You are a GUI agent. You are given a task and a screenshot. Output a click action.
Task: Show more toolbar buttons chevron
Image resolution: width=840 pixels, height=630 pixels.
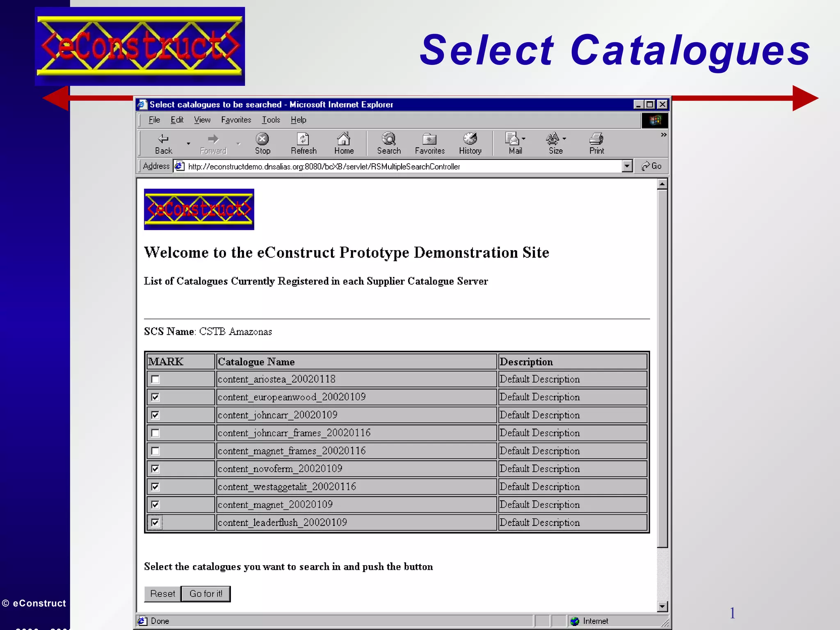coord(663,135)
